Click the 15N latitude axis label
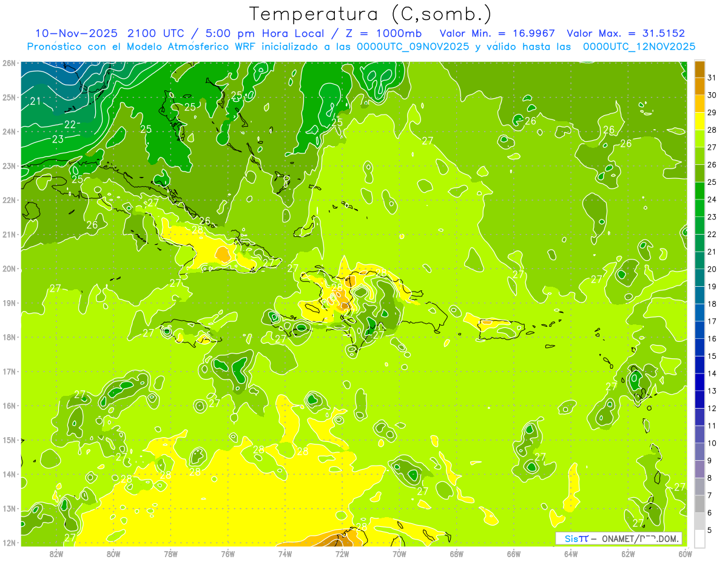 pos(9,440)
